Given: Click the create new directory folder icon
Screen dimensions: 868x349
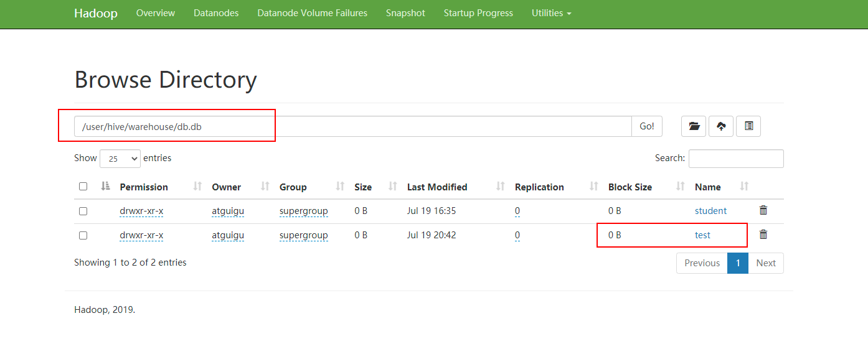Looking at the screenshot, I should pos(694,126).
